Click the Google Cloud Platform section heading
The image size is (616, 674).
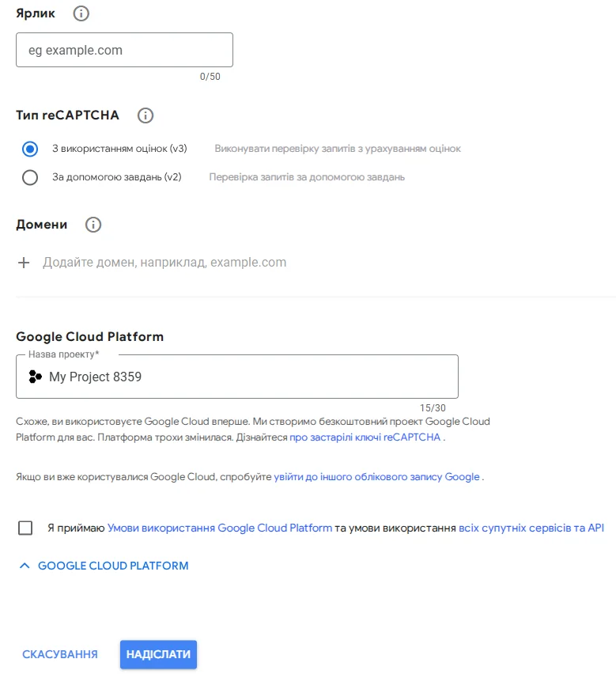click(x=90, y=336)
